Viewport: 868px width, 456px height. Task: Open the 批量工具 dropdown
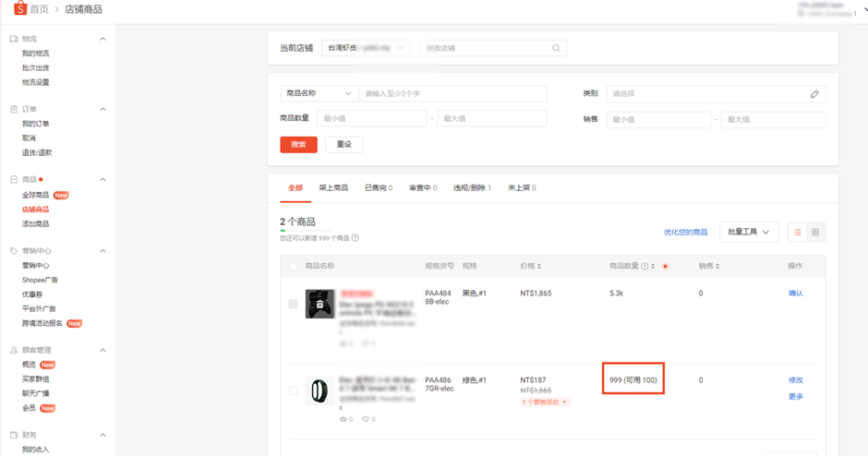coord(749,232)
